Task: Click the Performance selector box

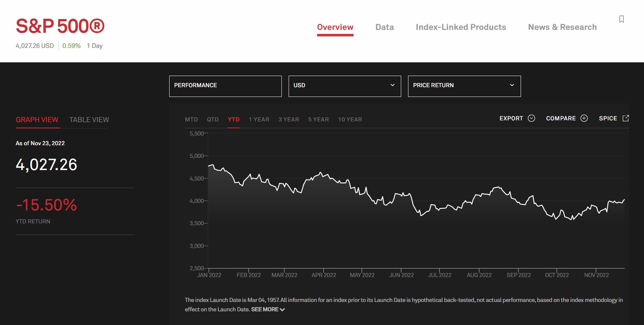Action: pos(225,86)
